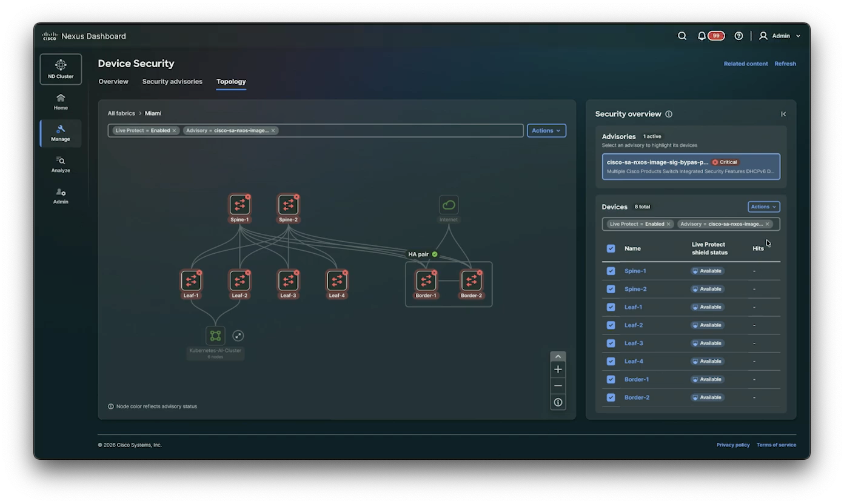The image size is (844, 504).
Task: Show topology legend info button
Action: [558, 402]
